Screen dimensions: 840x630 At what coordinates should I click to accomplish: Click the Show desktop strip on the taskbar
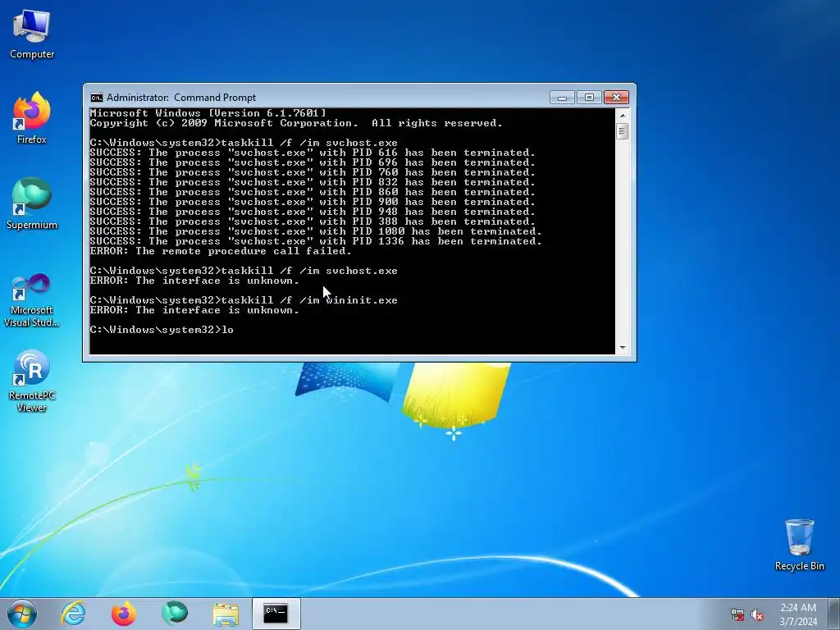[x=834, y=614]
